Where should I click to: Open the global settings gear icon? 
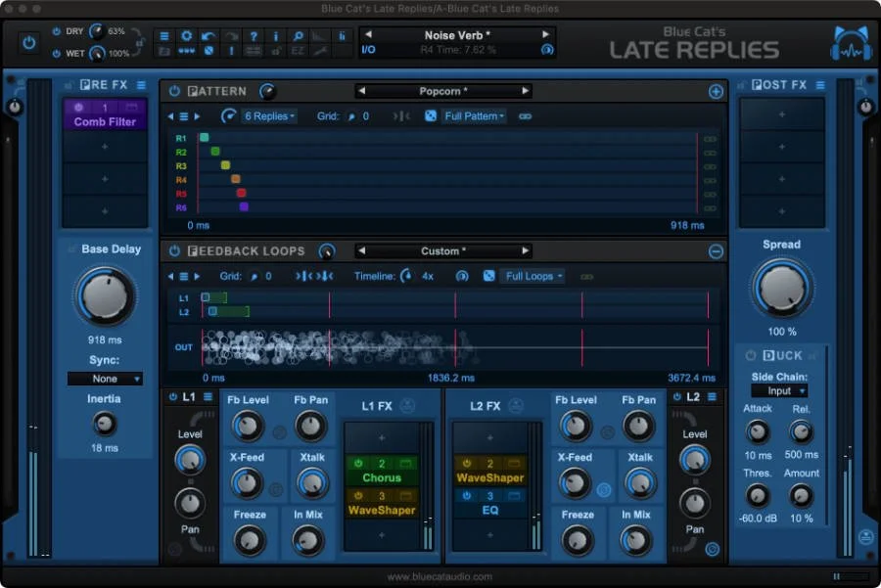pyautogui.click(x=187, y=36)
